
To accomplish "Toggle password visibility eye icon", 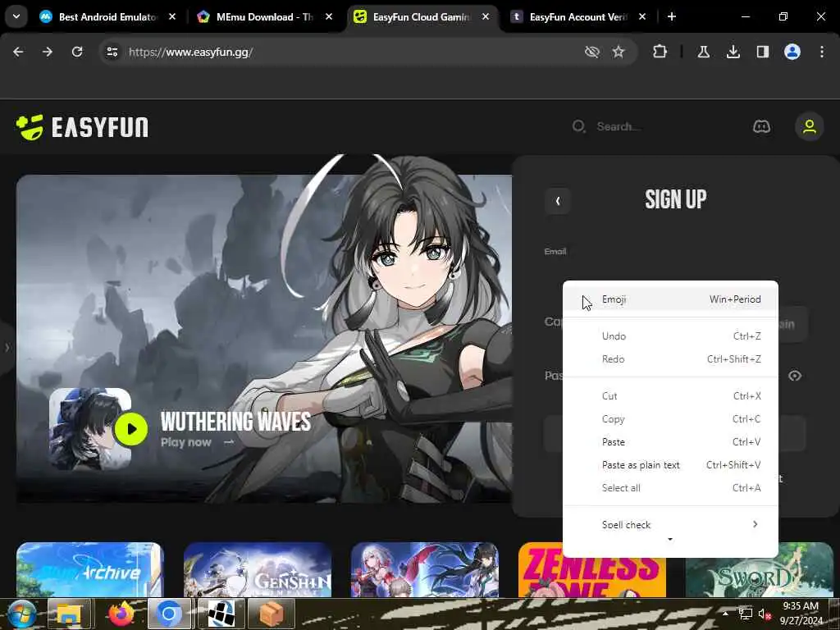I will 794,376.
